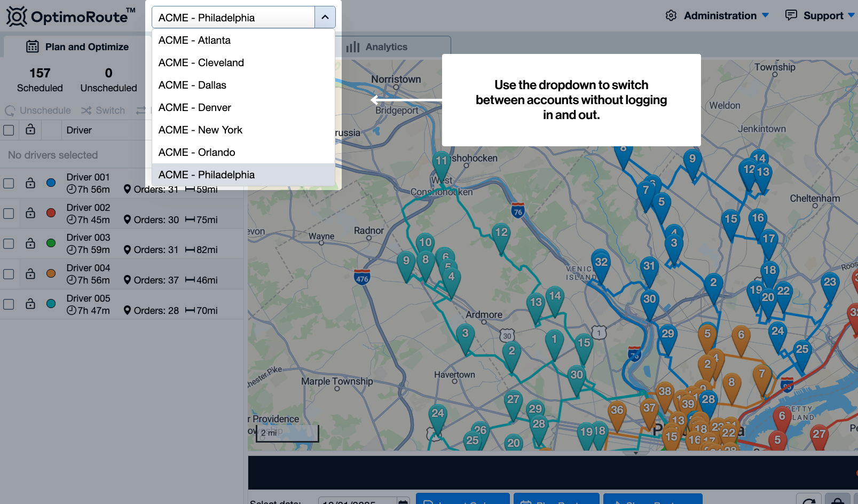This screenshot has height=504, width=858.
Task: Click the lock icon for Driver 005
Action: tap(30, 303)
